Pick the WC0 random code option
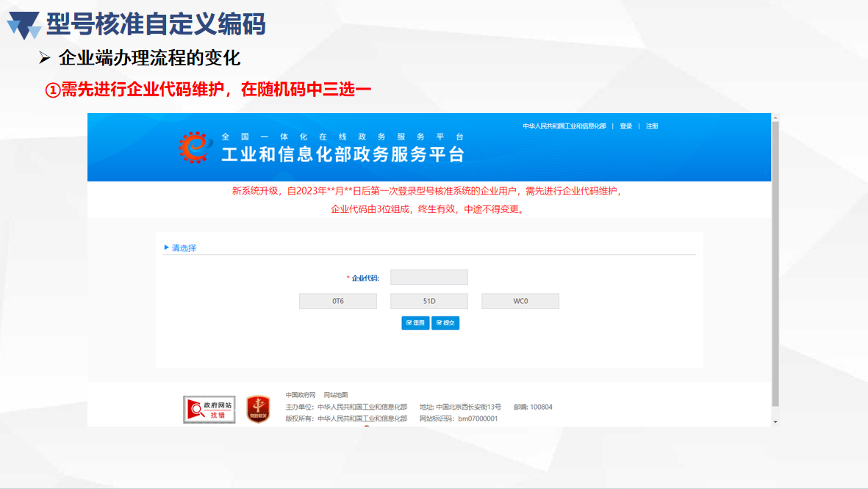This screenshot has height=489, width=868. tap(520, 301)
